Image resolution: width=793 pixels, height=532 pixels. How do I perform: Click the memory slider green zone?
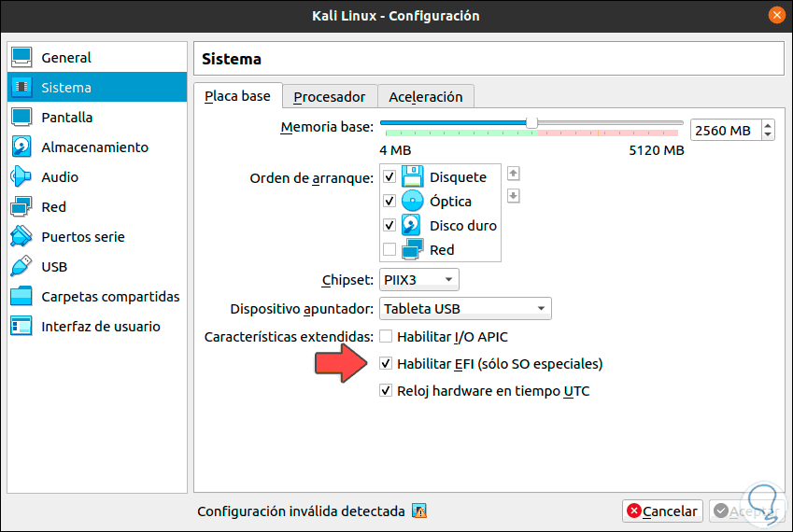pyautogui.click(x=460, y=133)
